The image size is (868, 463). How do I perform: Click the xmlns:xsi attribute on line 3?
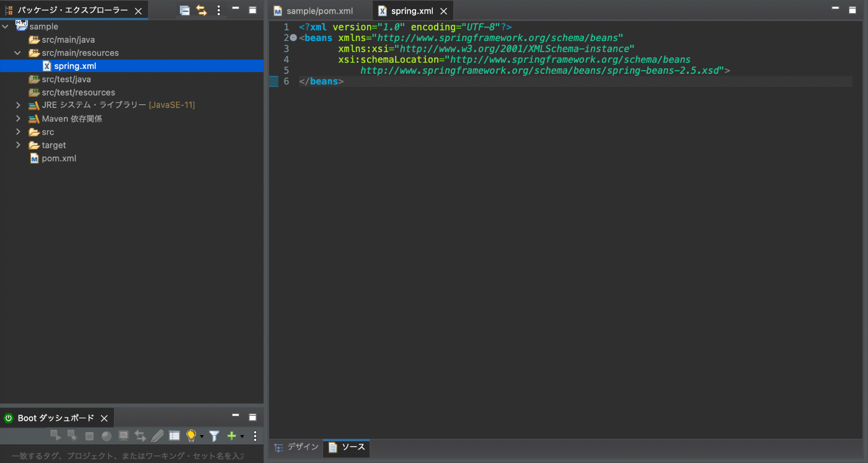click(x=486, y=48)
